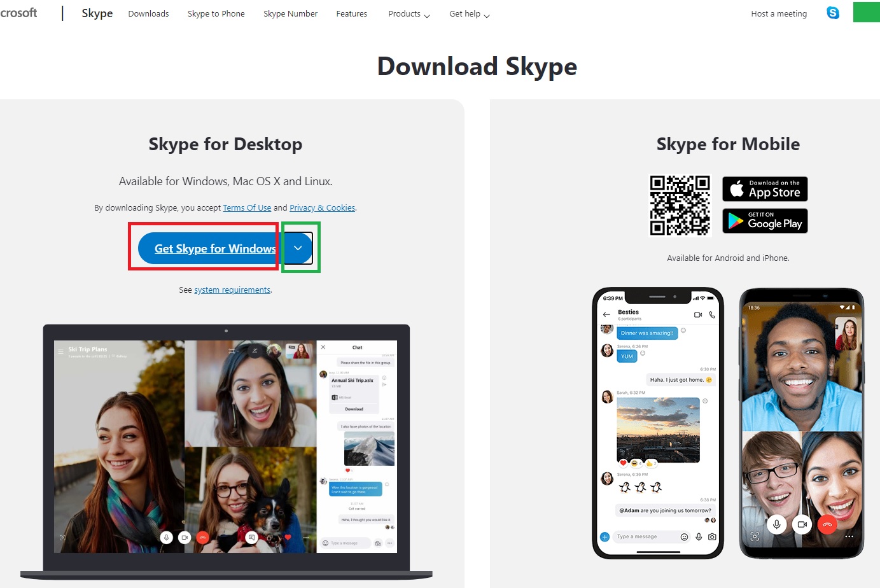Click 'Available for Android and iPhone.' text
Image resolution: width=880 pixels, height=588 pixels.
tap(728, 258)
